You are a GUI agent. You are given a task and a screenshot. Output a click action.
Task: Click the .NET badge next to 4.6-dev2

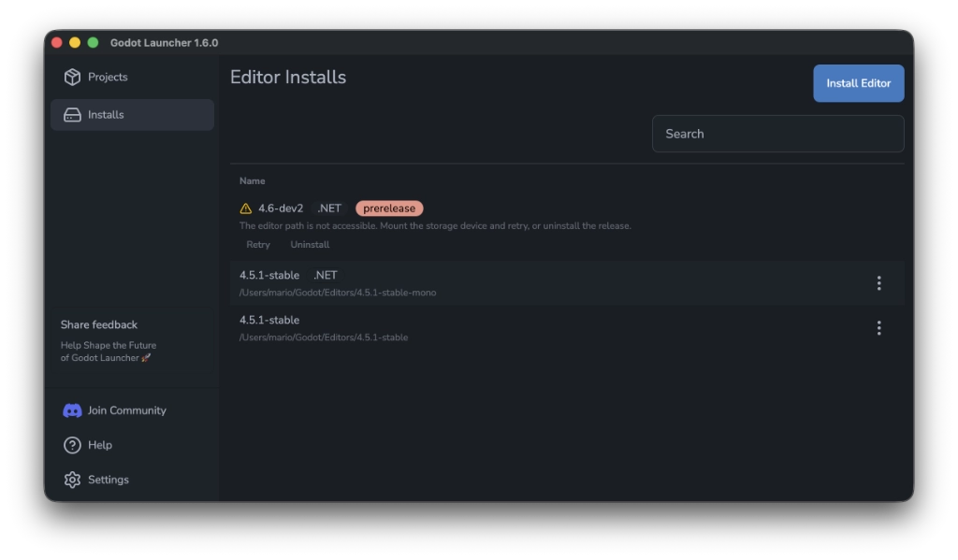(328, 208)
